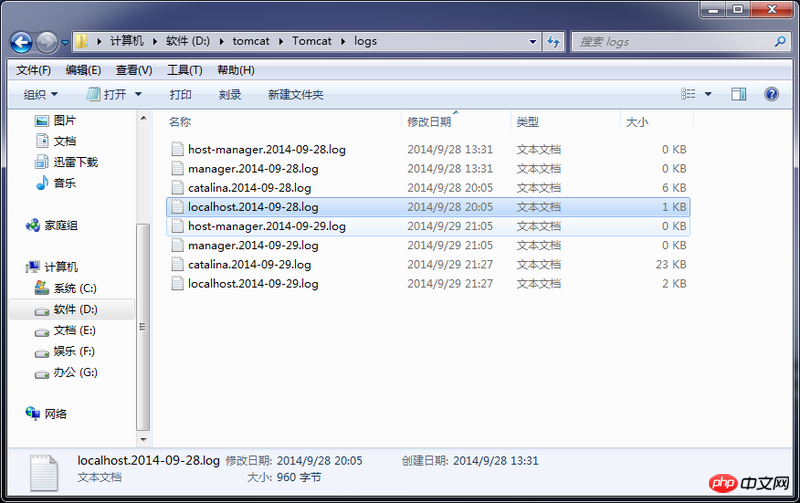Select file catalina.2014-09-29.log

(x=428, y=264)
